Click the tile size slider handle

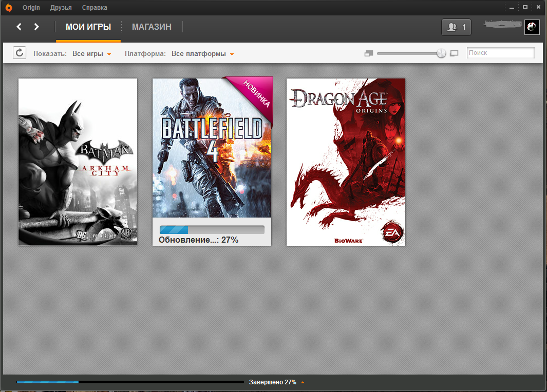pyautogui.click(x=441, y=53)
